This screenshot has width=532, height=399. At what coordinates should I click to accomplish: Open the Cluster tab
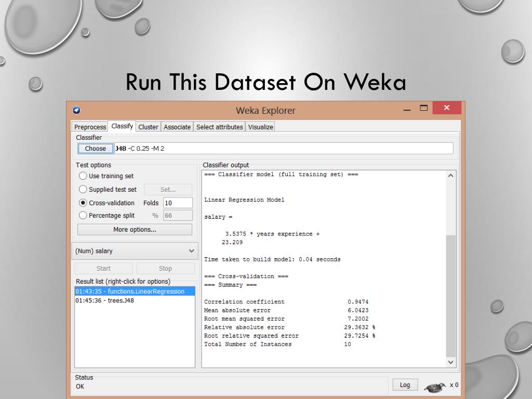tap(148, 127)
